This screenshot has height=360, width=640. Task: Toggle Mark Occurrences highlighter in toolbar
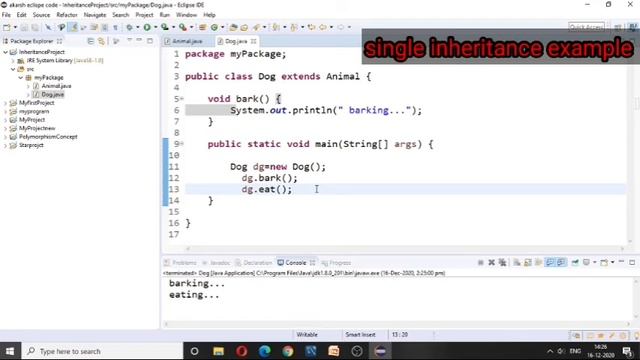pyautogui.click(x=73, y=27)
